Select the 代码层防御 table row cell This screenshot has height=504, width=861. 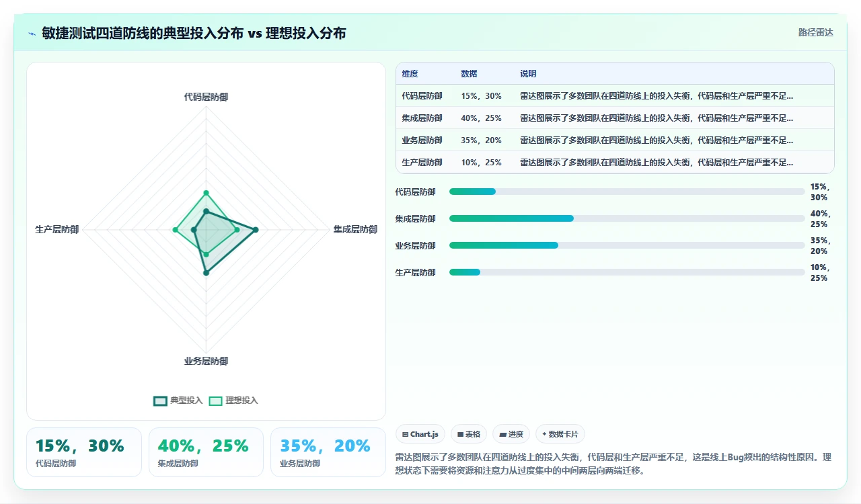pyautogui.click(x=422, y=95)
